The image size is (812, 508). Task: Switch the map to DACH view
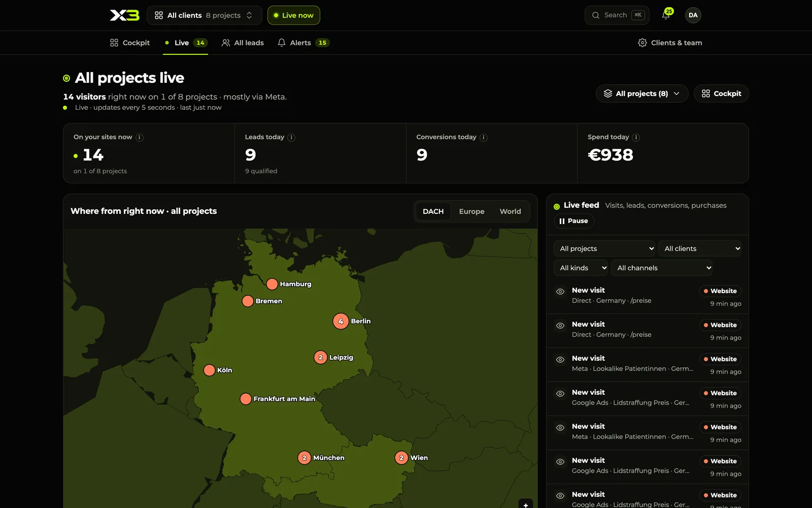click(x=433, y=211)
